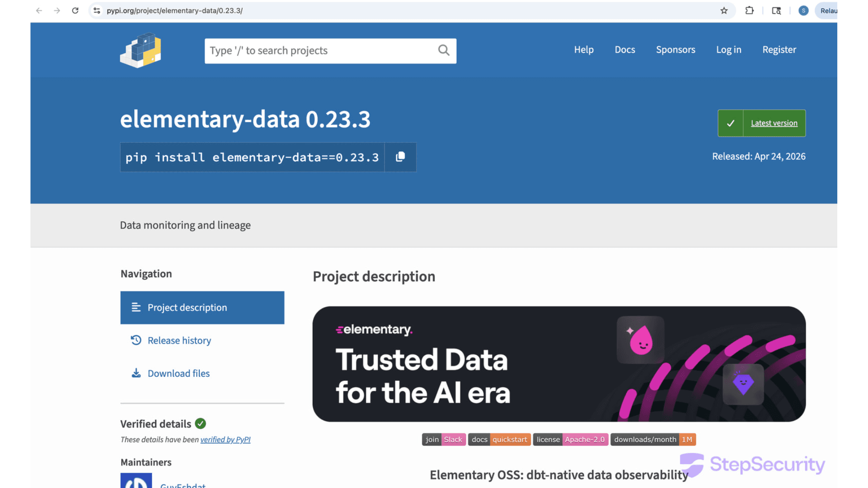Open the Help menu item

[x=583, y=50]
